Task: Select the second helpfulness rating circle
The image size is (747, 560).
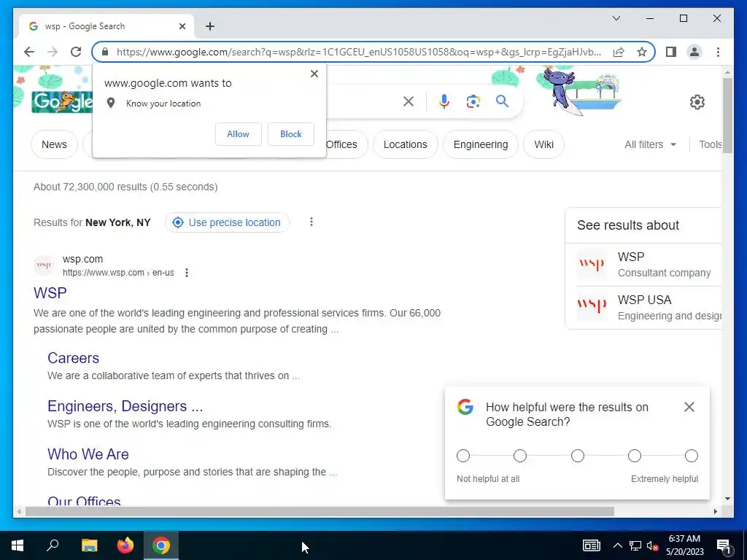Action: 519,456
